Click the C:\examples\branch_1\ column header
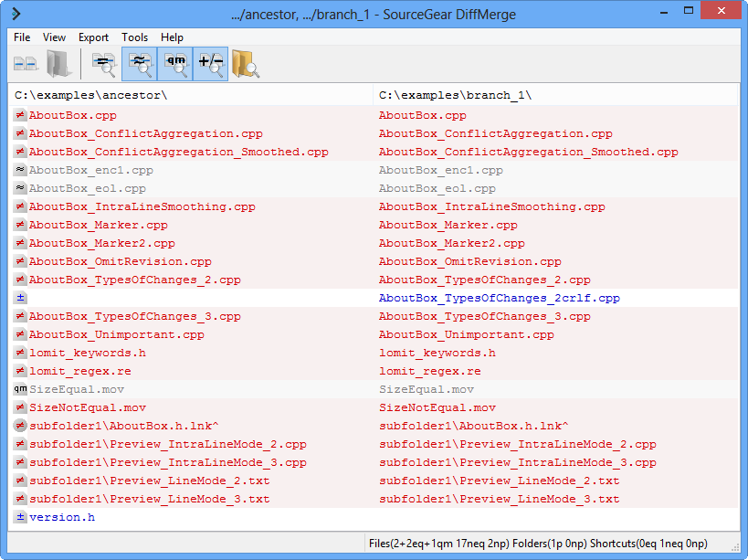The width and height of the screenshot is (748, 560). tap(455, 95)
